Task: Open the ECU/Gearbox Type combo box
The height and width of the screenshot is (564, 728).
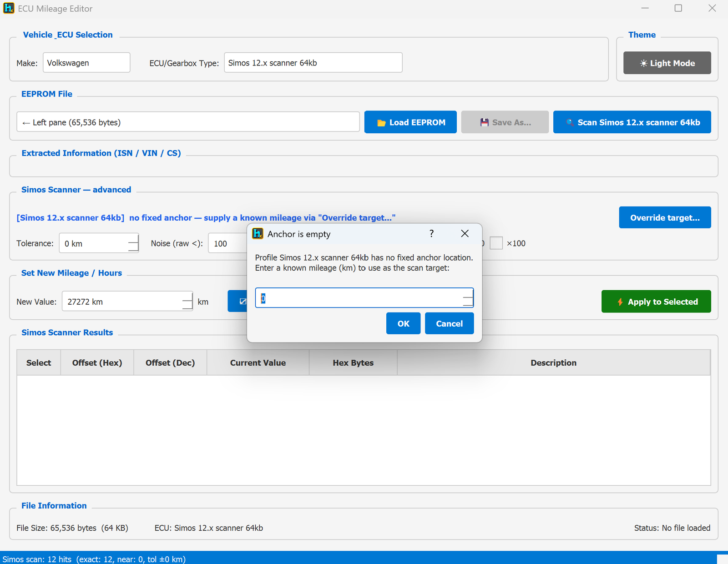Action: [x=313, y=62]
